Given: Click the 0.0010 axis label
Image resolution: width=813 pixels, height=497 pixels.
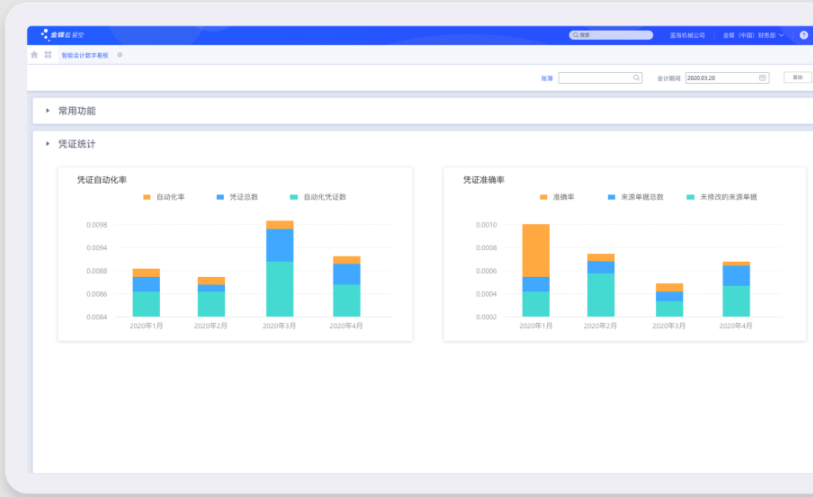Looking at the screenshot, I should pos(486,225).
